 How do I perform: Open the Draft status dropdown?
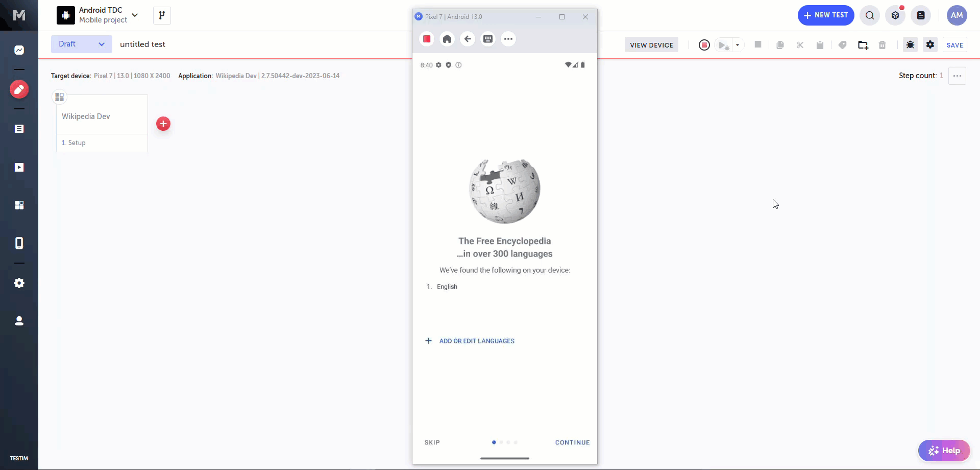[82, 44]
